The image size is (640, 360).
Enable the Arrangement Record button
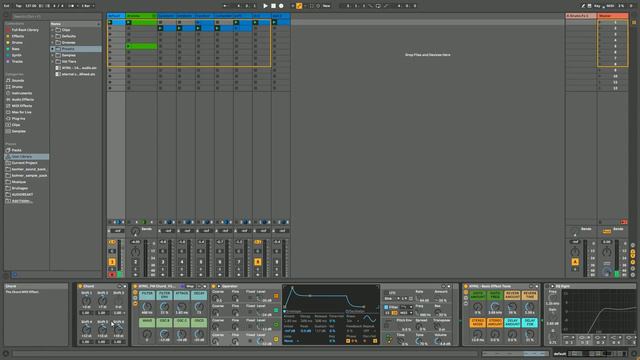point(281,6)
